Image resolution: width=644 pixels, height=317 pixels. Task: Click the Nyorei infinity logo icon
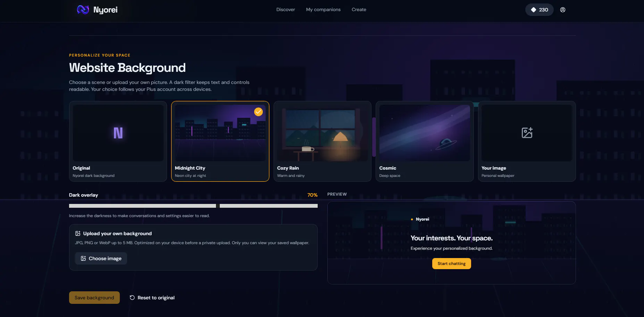pos(83,10)
